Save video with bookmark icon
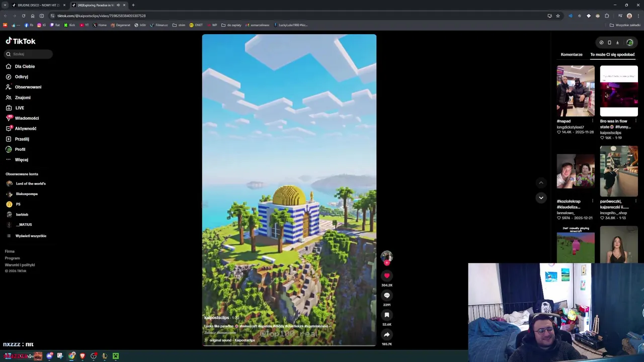 point(386,315)
